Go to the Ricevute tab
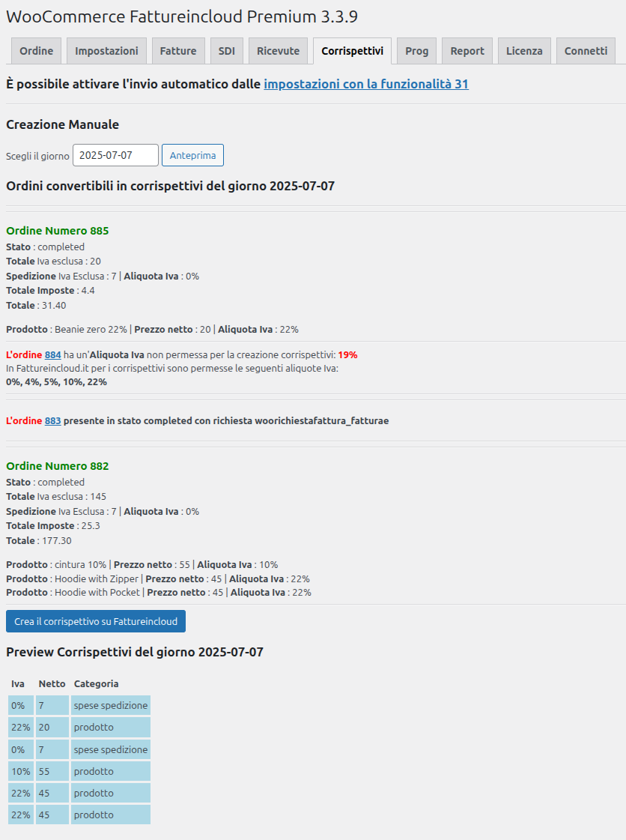Viewport: 626px width, 840px height. coord(278,51)
